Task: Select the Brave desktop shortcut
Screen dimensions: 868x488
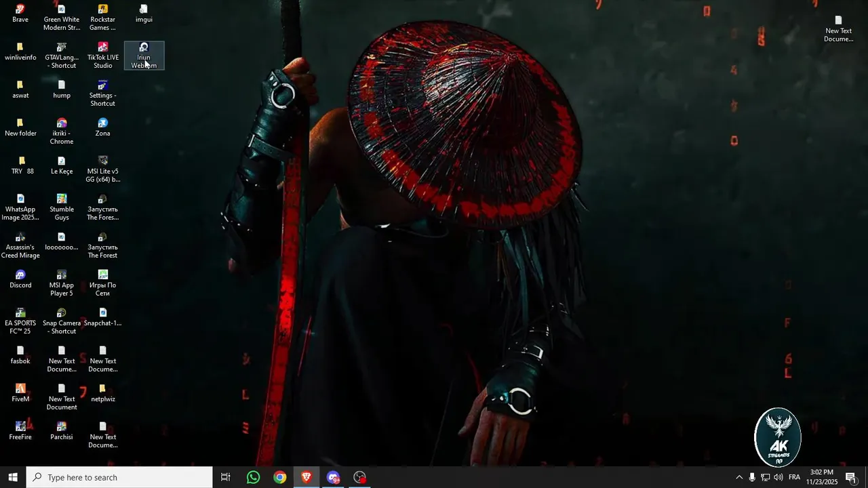Action: point(20,14)
